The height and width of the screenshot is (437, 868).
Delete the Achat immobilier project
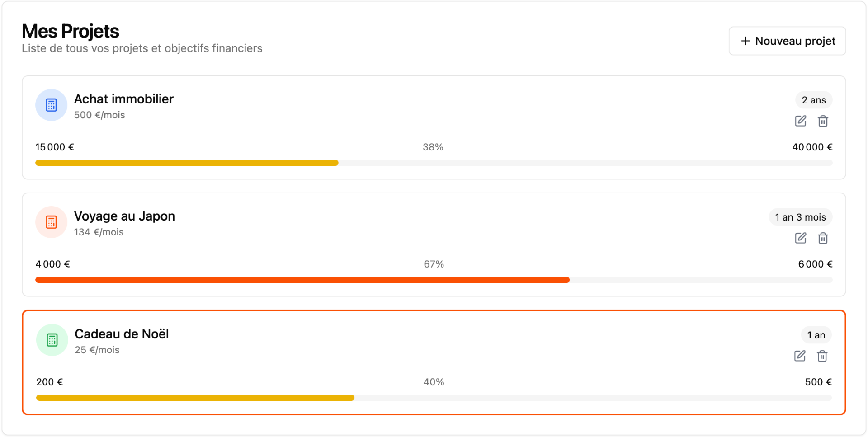pyautogui.click(x=823, y=121)
